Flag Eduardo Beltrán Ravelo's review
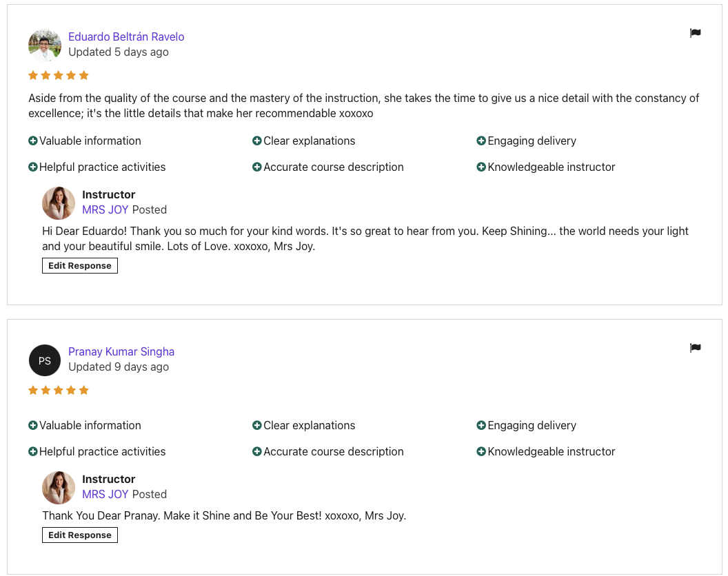The image size is (728, 576). click(x=695, y=33)
